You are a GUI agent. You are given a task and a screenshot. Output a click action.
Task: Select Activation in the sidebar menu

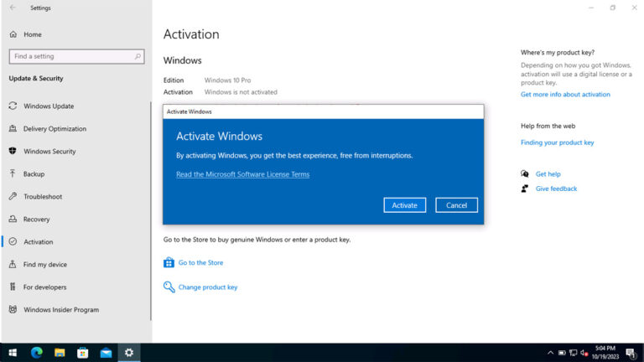point(38,242)
